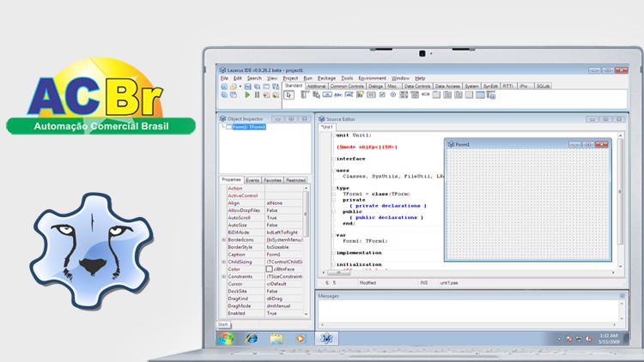Pick the TLabel component icon
This screenshot has height=362, width=644.
tap(338, 95)
